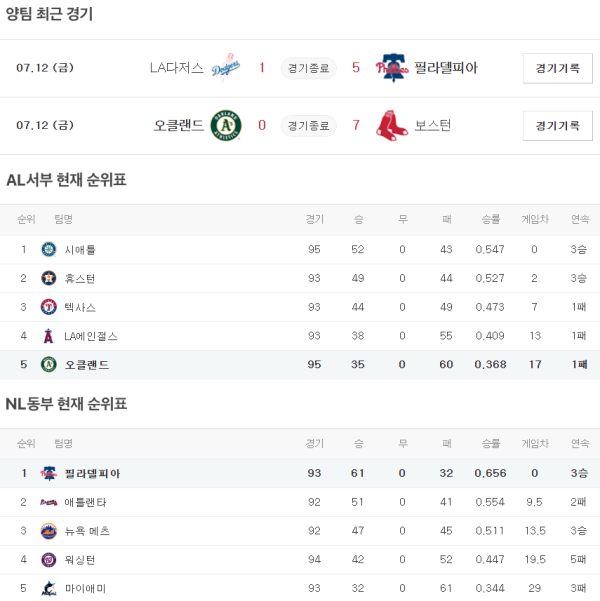This screenshot has width=600, height=601.
Task: Click the LA Dodgers logo icon
Action: tap(227, 68)
